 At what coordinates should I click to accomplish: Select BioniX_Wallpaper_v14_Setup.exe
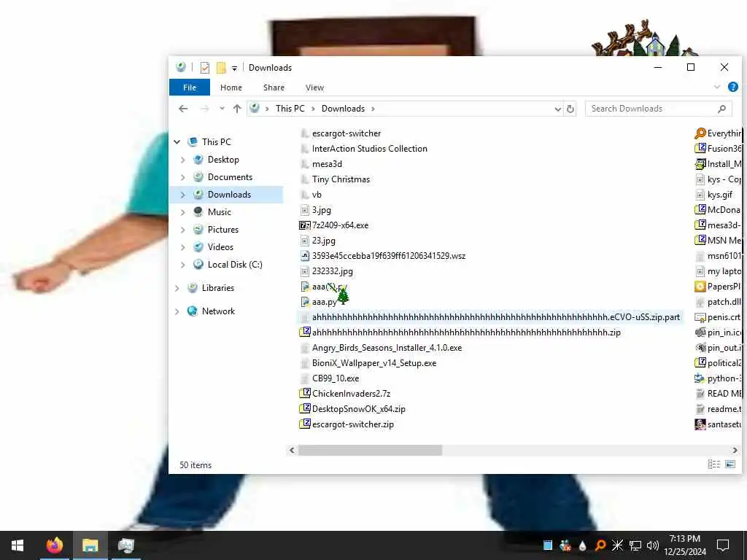pos(374,363)
